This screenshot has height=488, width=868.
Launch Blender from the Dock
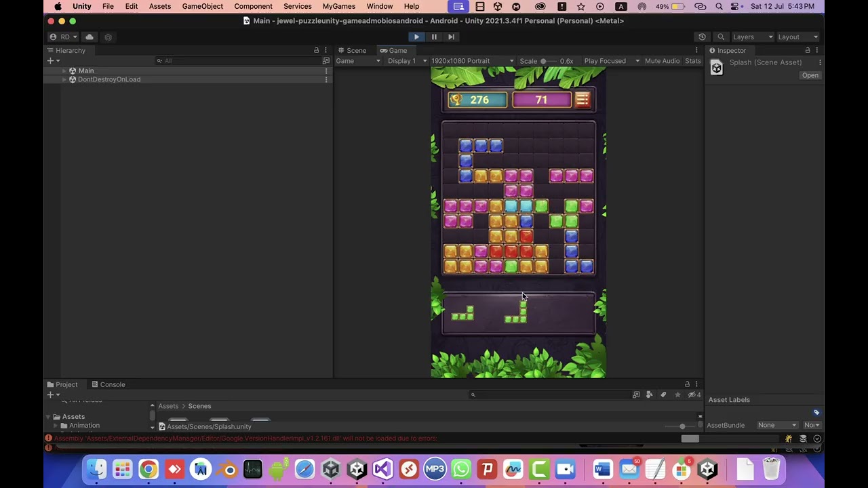(x=227, y=469)
